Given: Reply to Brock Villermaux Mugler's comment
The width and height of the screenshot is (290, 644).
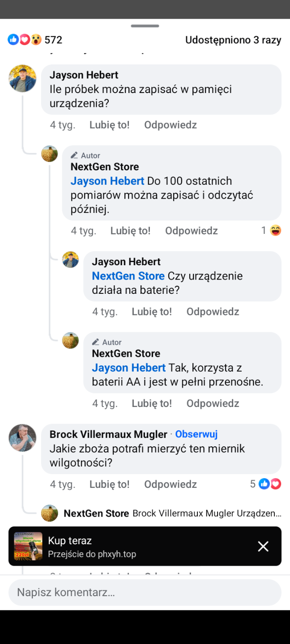Looking at the screenshot, I should [170, 484].
